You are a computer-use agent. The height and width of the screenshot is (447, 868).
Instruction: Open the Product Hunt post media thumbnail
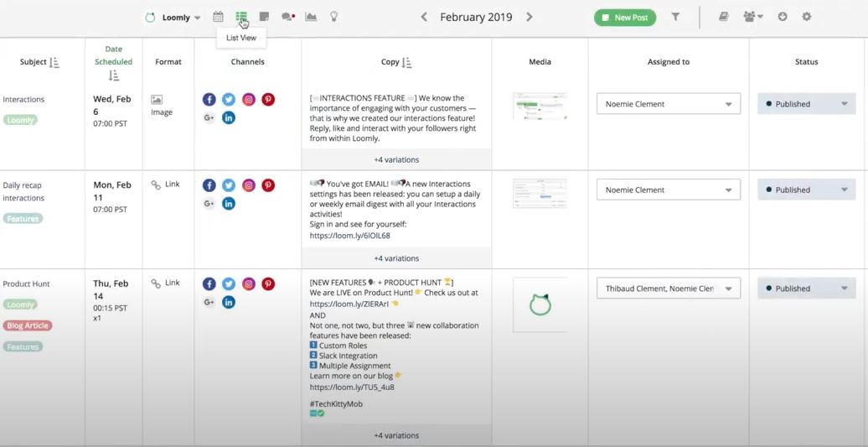540,304
